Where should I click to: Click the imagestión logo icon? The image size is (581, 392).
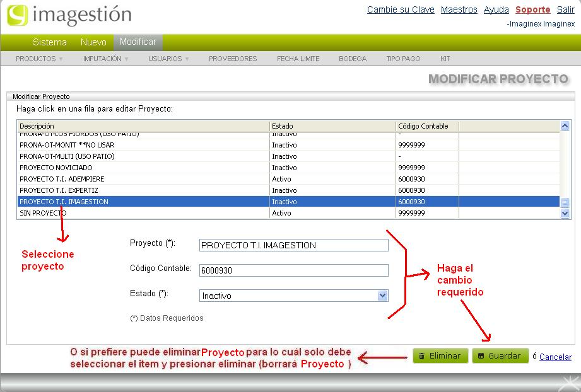(17, 16)
